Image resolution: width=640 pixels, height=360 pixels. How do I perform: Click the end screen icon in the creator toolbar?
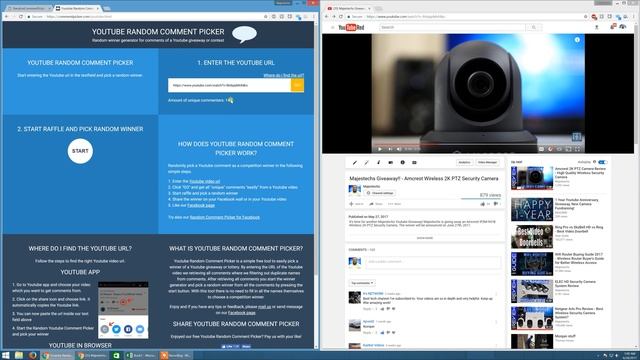[x=391, y=162]
